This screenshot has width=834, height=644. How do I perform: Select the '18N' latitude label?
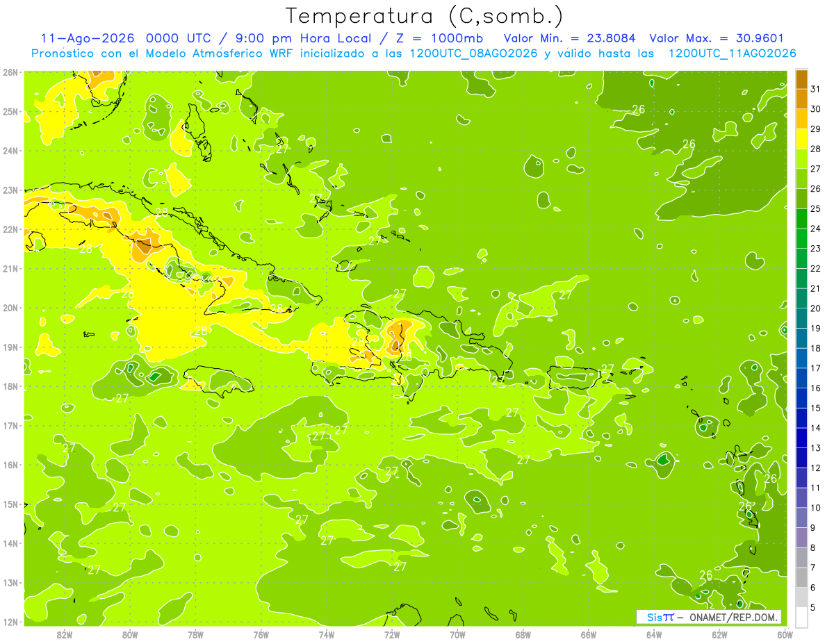click(x=10, y=386)
